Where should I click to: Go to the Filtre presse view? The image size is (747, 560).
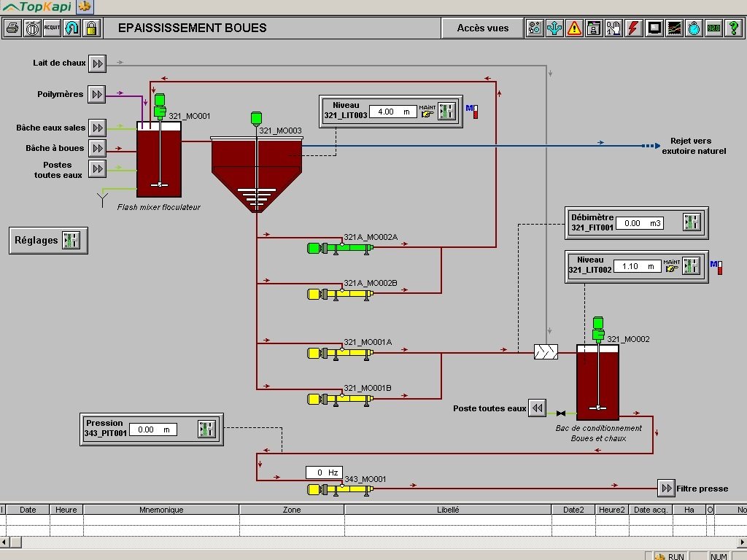click(x=666, y=488)
